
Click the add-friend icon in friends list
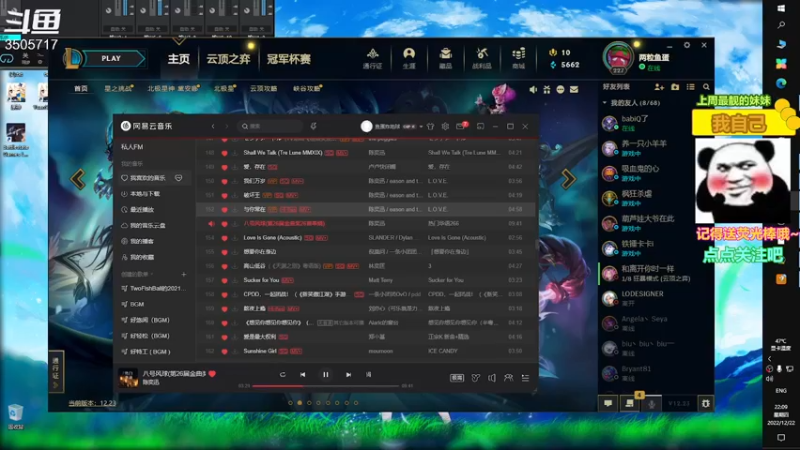tap(659, 87)
